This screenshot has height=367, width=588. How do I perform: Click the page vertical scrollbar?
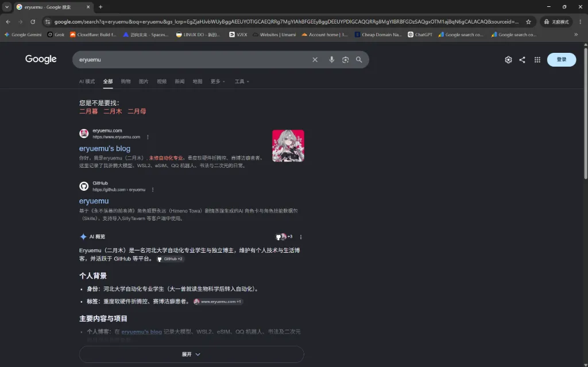pyautogui.click(x=585, y=113)
